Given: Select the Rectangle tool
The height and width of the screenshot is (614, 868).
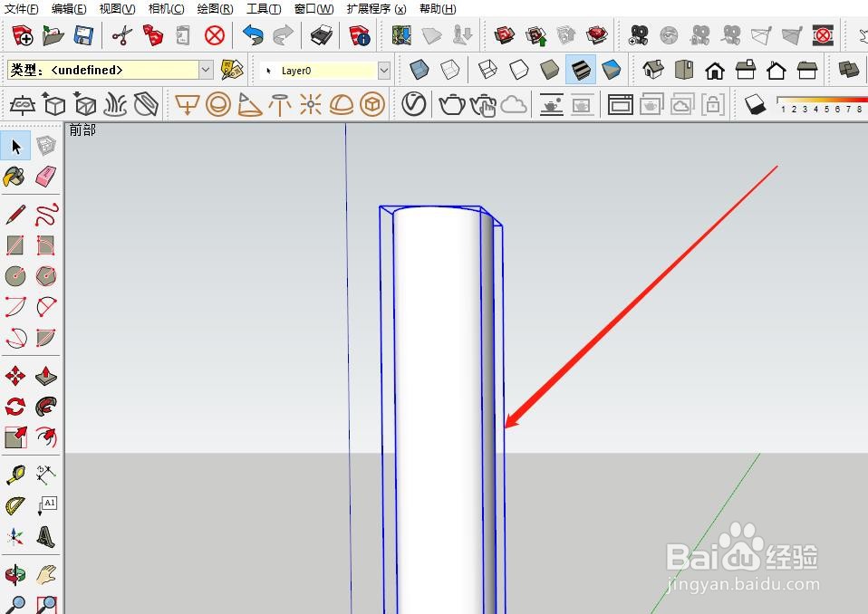Looking at the screenshot, I should pos(14,245).
